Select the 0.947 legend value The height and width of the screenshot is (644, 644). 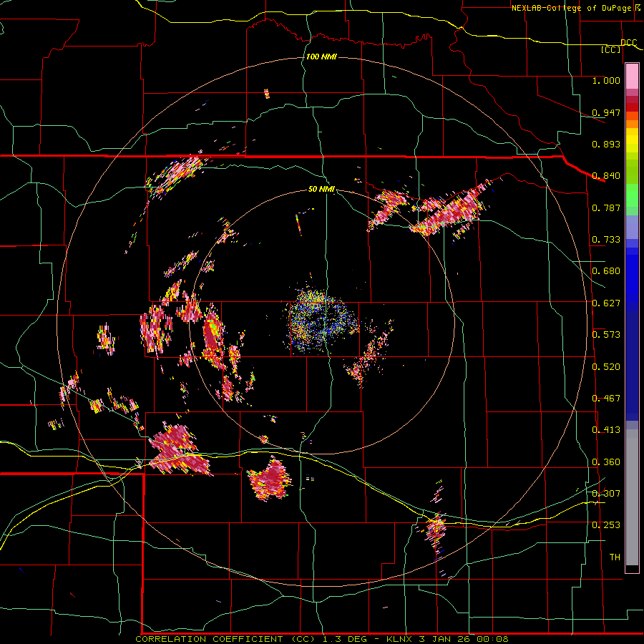(606, 112)
